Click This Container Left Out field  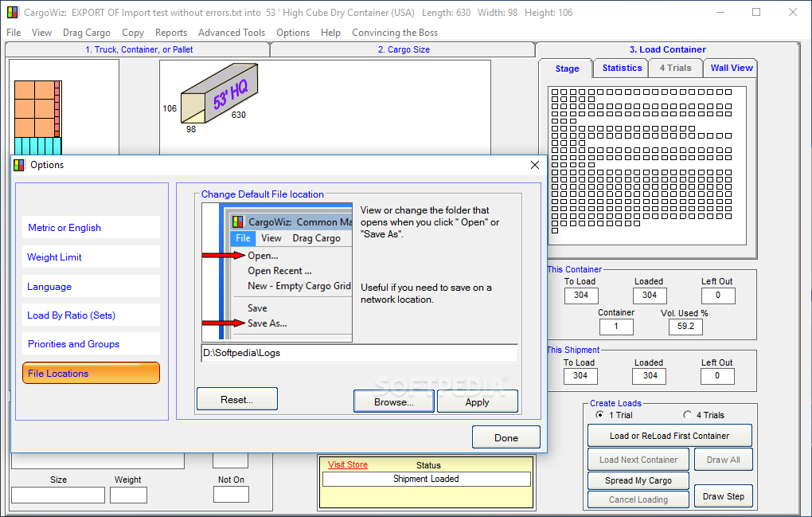pyautogui.click(x=718, y=296)
